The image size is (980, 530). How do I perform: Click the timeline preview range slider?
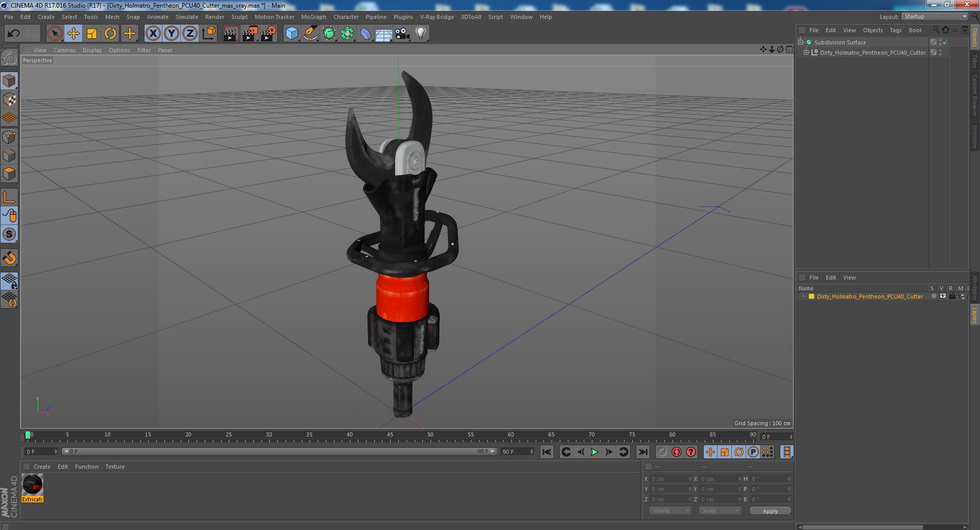point(279,451)
